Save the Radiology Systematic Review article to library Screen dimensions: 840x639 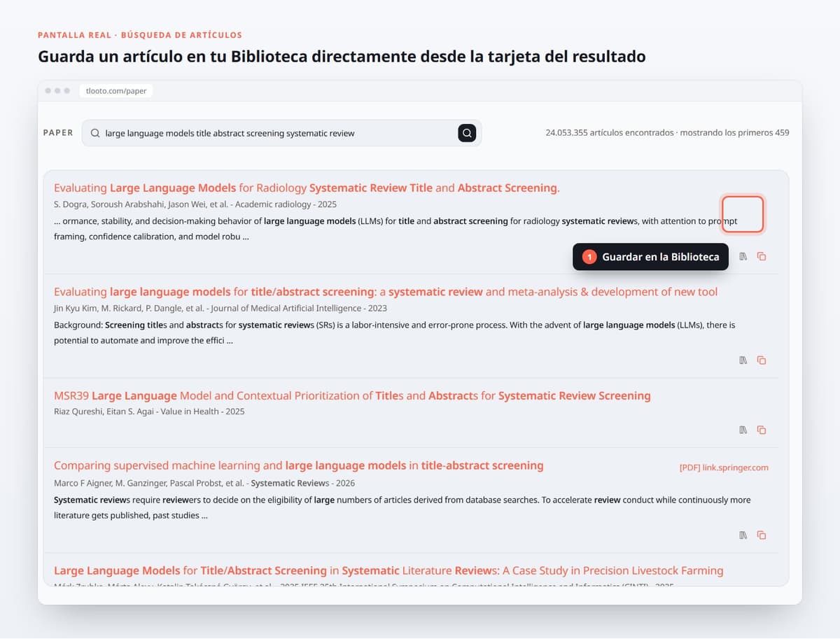tap(743, 257)
